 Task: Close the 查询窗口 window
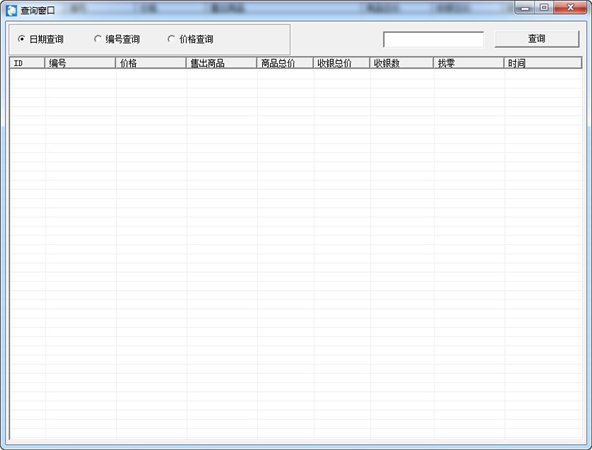pos(570,8)
